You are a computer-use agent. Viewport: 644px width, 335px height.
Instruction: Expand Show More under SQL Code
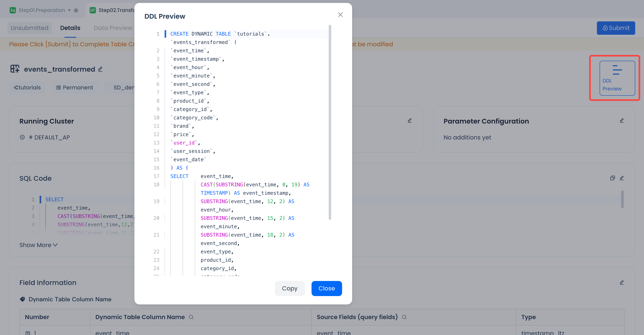[x=39, y=245]
